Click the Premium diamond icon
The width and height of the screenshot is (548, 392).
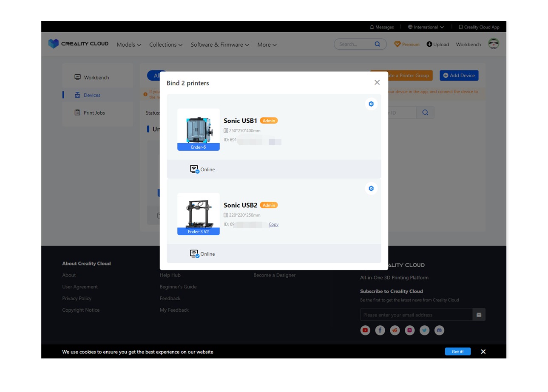tap(398, 44)
